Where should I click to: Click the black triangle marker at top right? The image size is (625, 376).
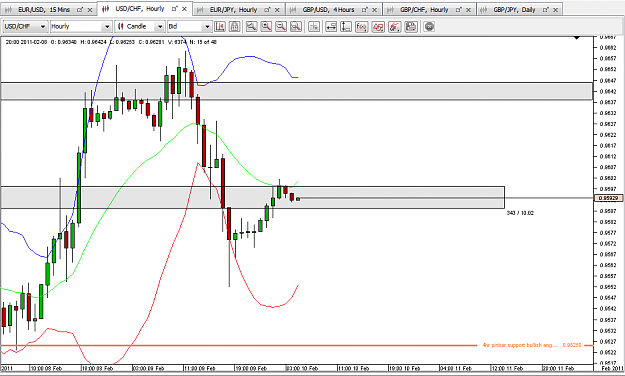point(577,37)
